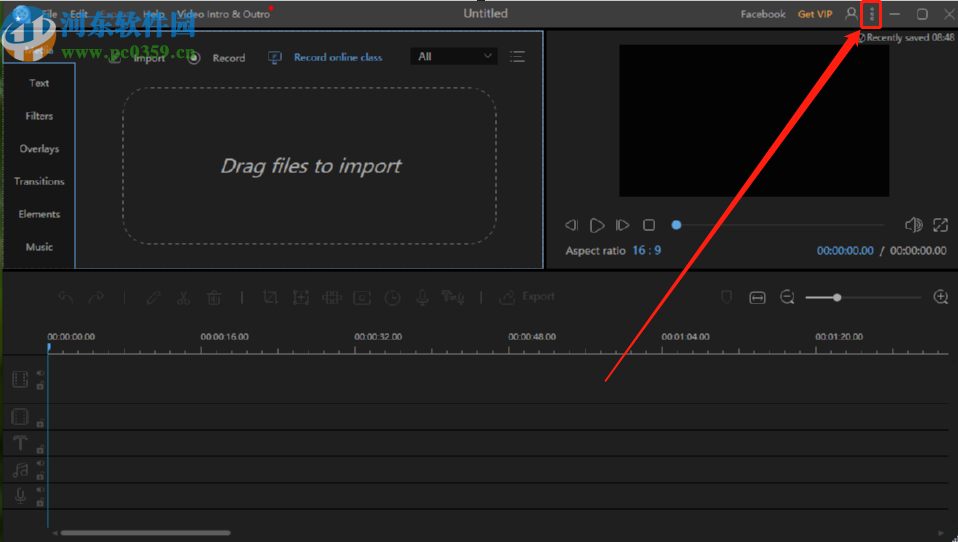Click the zoom-out timeline icon
Image resolution: width=958 pixels, height=542 pixels.
(x=787, y=297)
